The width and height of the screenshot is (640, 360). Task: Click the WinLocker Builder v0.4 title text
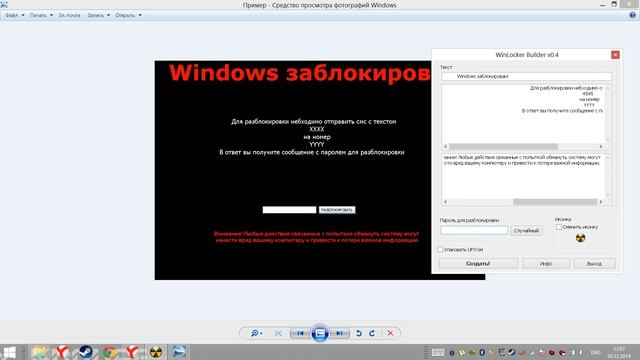click(527, 55)
